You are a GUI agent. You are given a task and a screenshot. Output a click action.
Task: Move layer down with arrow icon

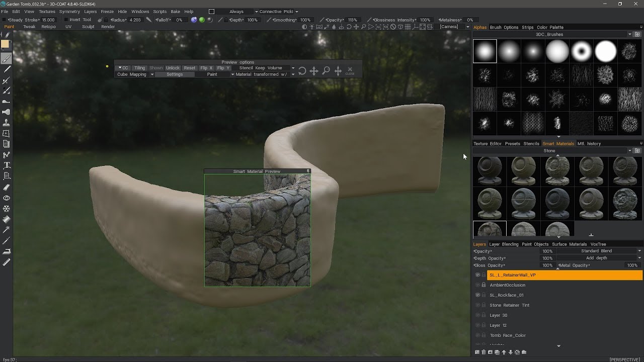[510, 352]
